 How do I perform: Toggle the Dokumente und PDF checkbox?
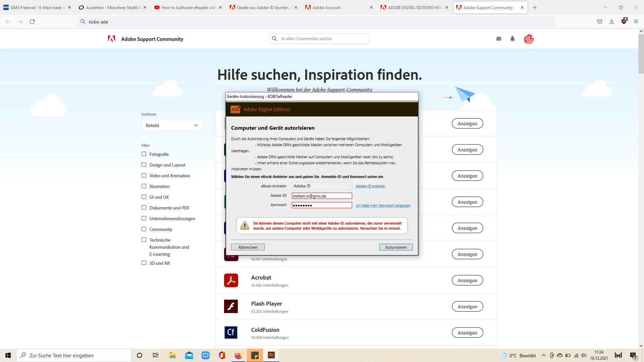pyautogui.click(x=144, y=208)
